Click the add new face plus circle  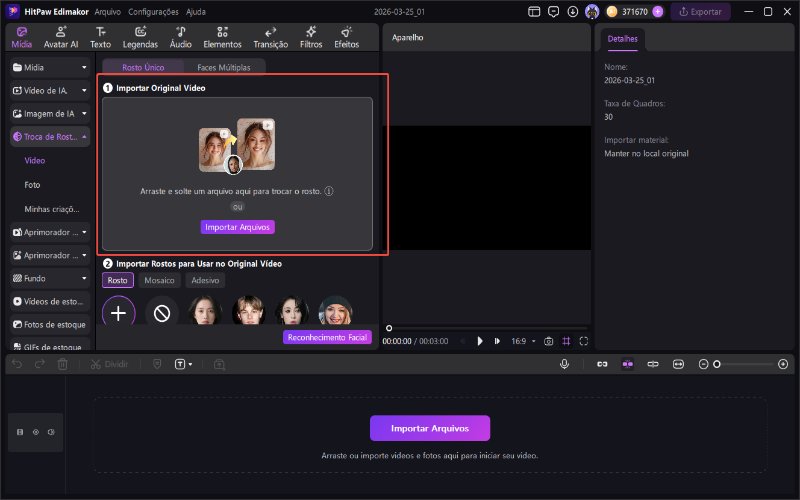coord(118,313)
